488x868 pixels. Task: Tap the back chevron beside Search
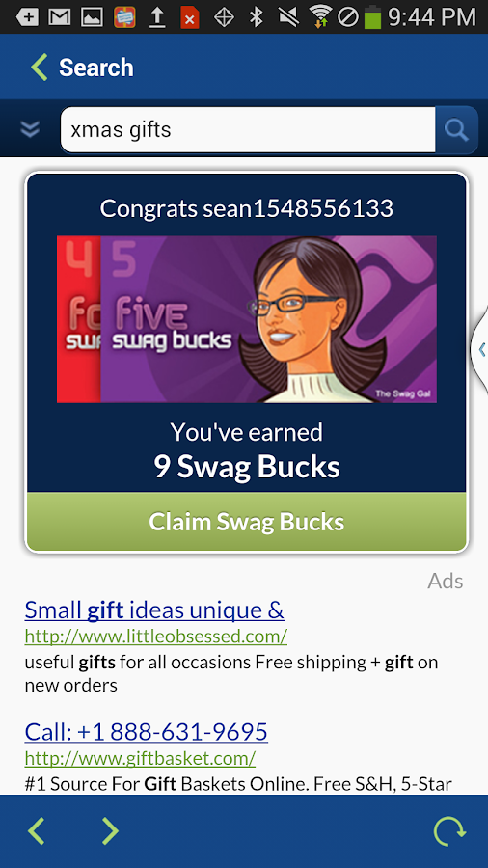click(39, 68)
